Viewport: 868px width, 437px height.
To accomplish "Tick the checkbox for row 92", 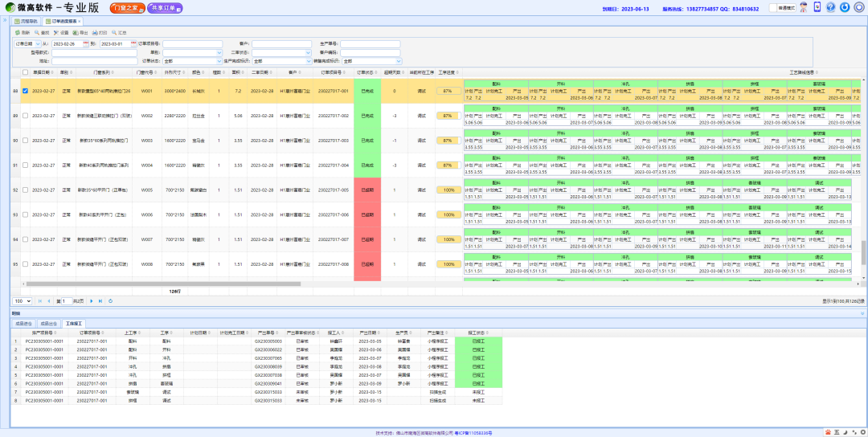I will [25, 190].
